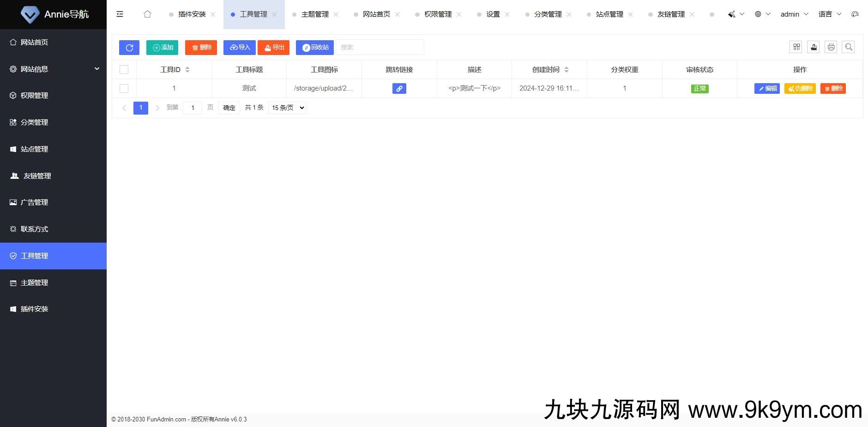Open 权限管理 in the sidebar
Screen dimensions: 868x427
tap(53, 95)
